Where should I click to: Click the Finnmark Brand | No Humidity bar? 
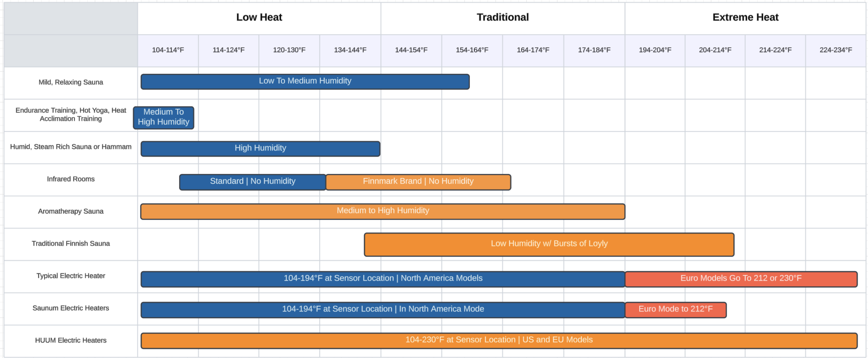coord(418,182)
